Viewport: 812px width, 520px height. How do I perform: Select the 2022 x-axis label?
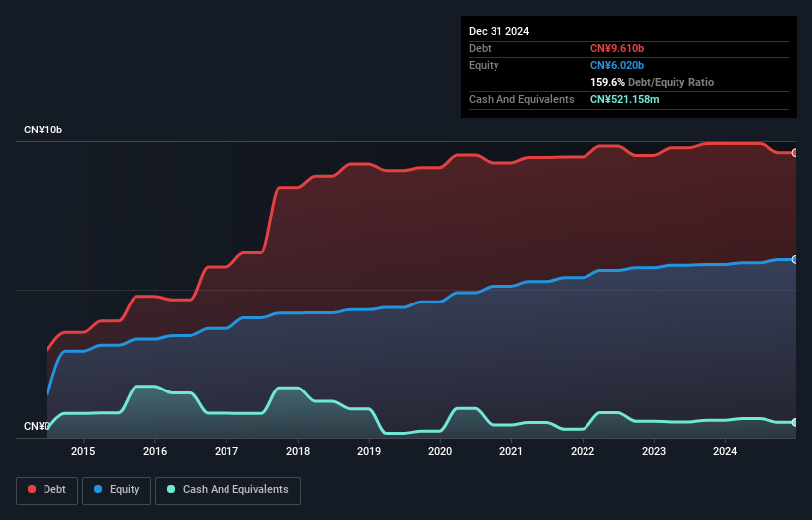coord(583,451)
